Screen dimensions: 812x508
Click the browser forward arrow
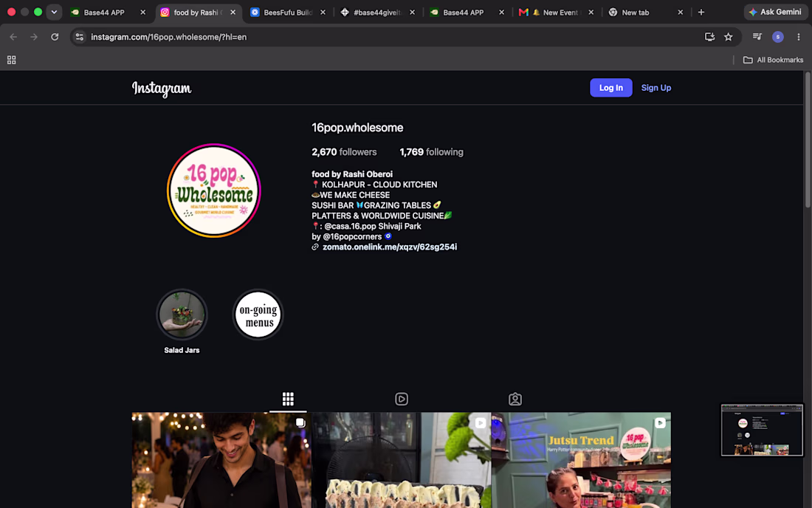(x=34, y=37)
